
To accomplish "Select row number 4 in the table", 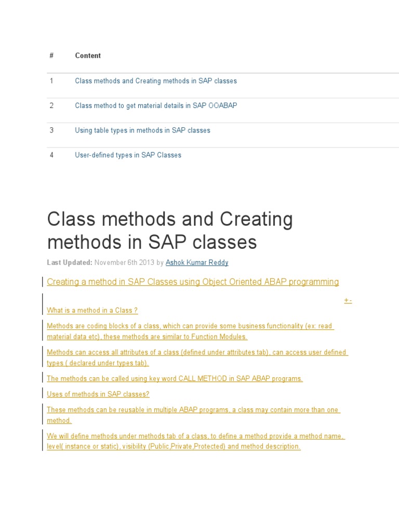I will 51,155.
